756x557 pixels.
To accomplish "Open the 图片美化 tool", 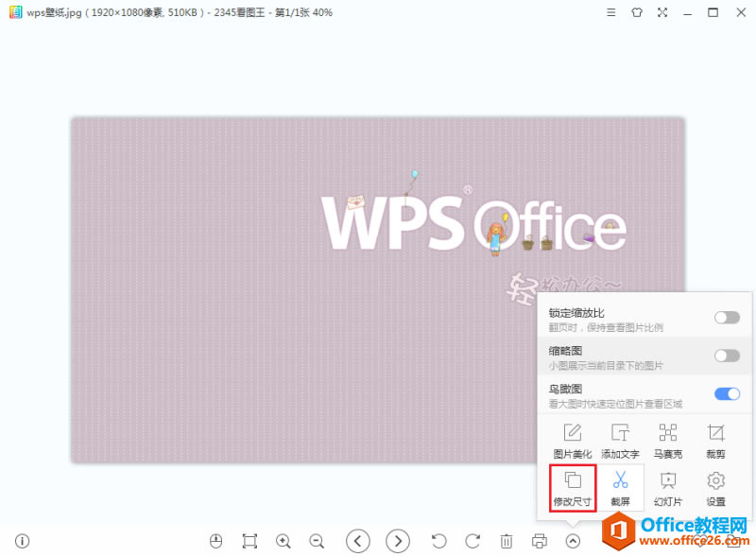I will (573, 441).
